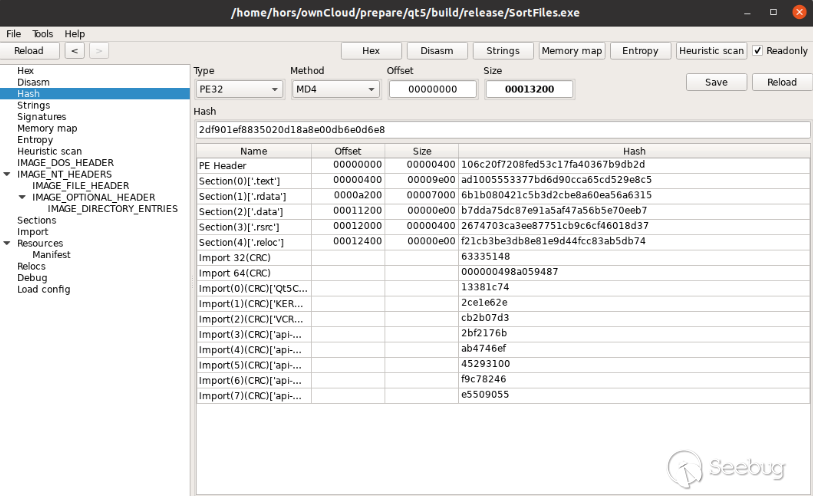Select Strings in the left tree

(x=33, y=105)
